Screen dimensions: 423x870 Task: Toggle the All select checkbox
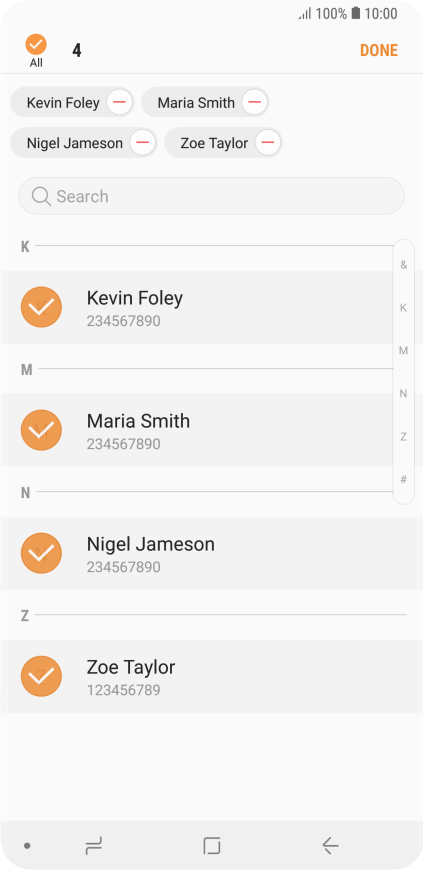coord(36,44)
